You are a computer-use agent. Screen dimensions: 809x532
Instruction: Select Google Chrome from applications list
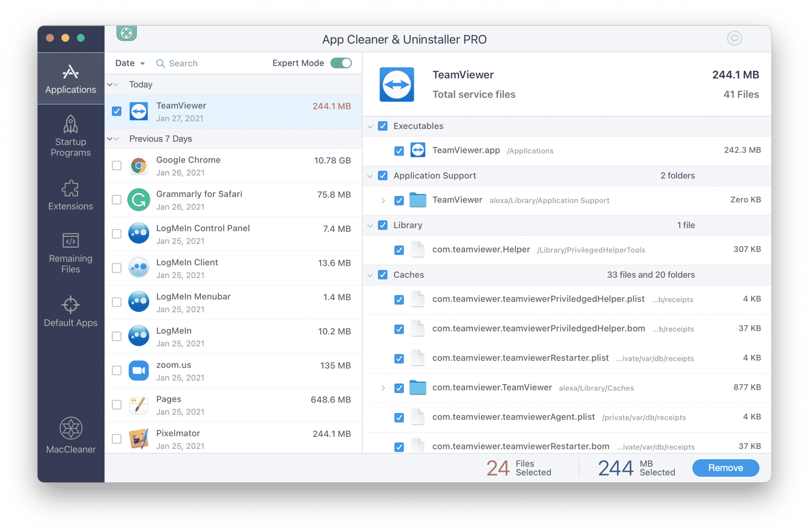pyautogui.click(x=117, y=167)
